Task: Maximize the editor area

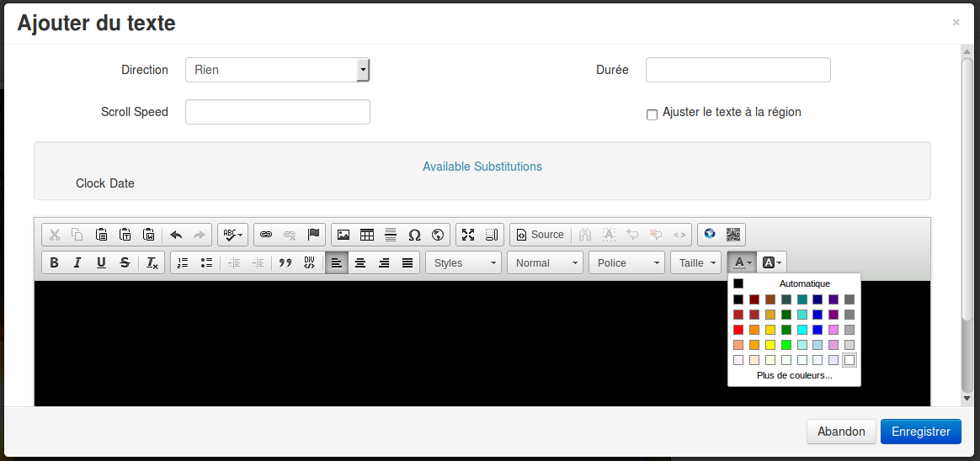Action: click(x=468, y=235)
